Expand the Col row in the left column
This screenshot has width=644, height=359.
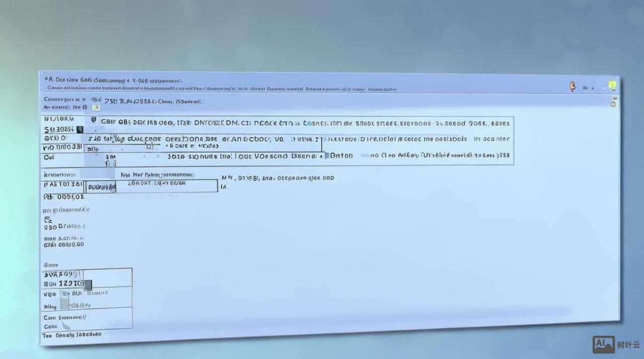click(x=49, y=157)
